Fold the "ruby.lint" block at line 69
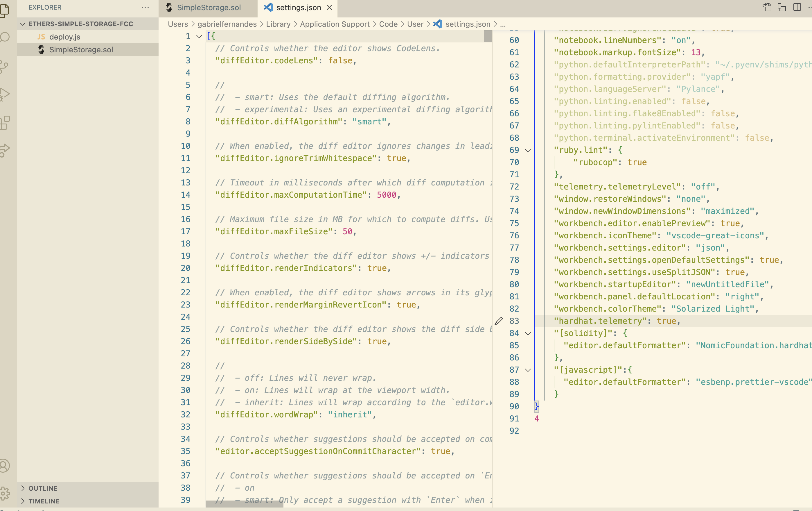 (528, 150)
